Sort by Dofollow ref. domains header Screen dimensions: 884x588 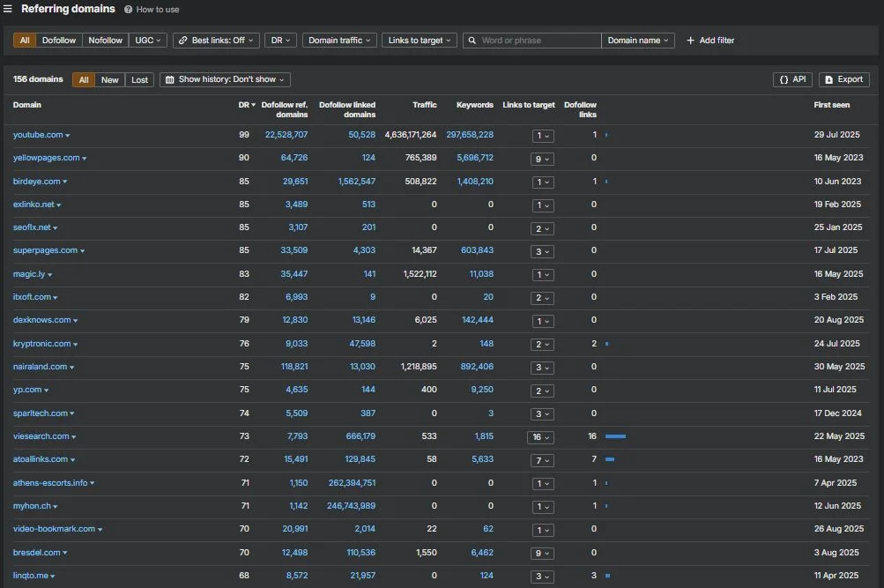pyautogui.click(x=285, y=109)
